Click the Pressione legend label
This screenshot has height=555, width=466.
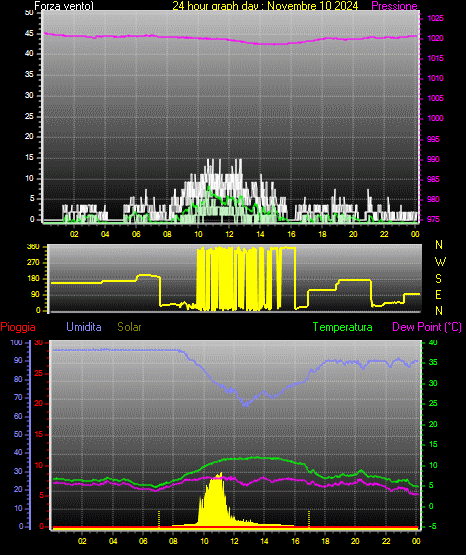[394, 6]
